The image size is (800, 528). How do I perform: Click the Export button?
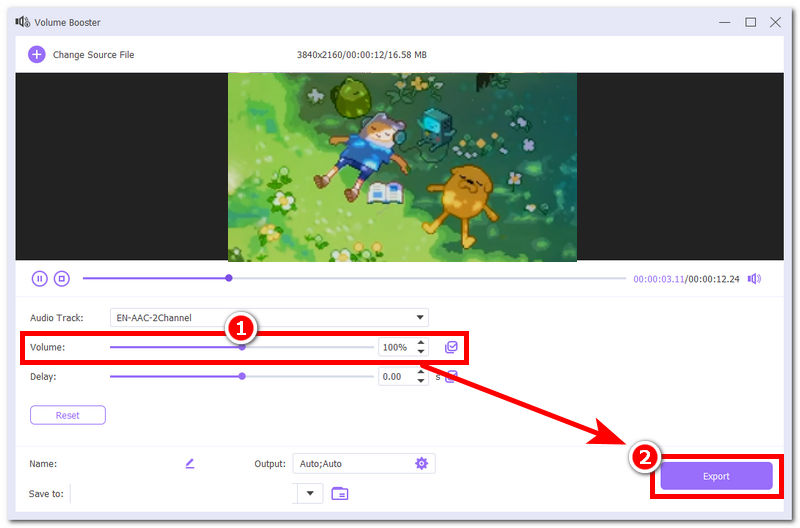pos(716,476)
